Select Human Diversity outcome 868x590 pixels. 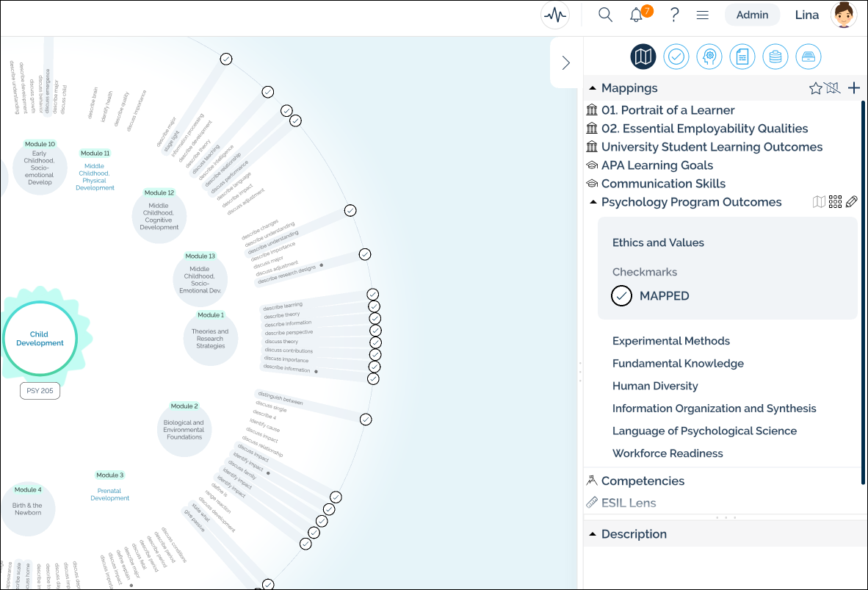655,386
